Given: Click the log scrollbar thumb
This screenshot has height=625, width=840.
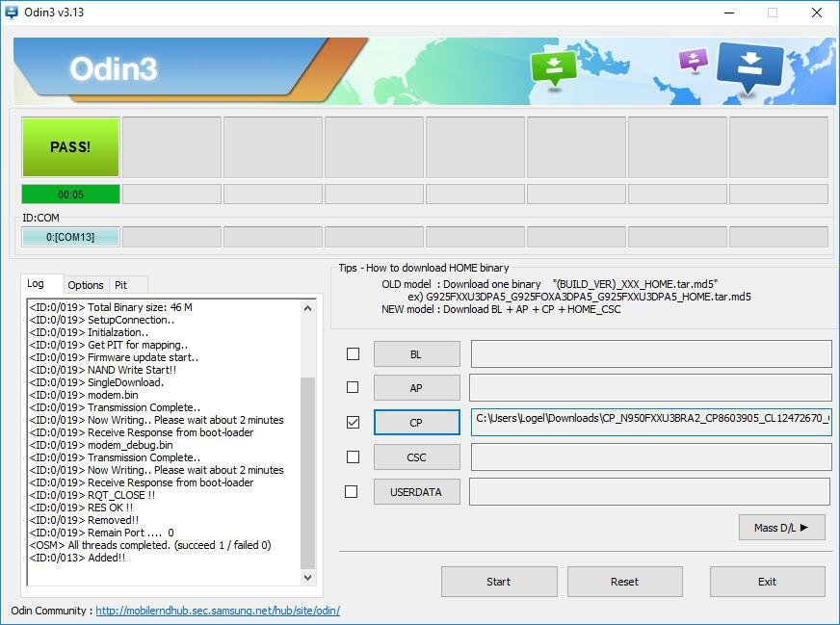Looking at the screenshot, I should [x=307, y=473].
